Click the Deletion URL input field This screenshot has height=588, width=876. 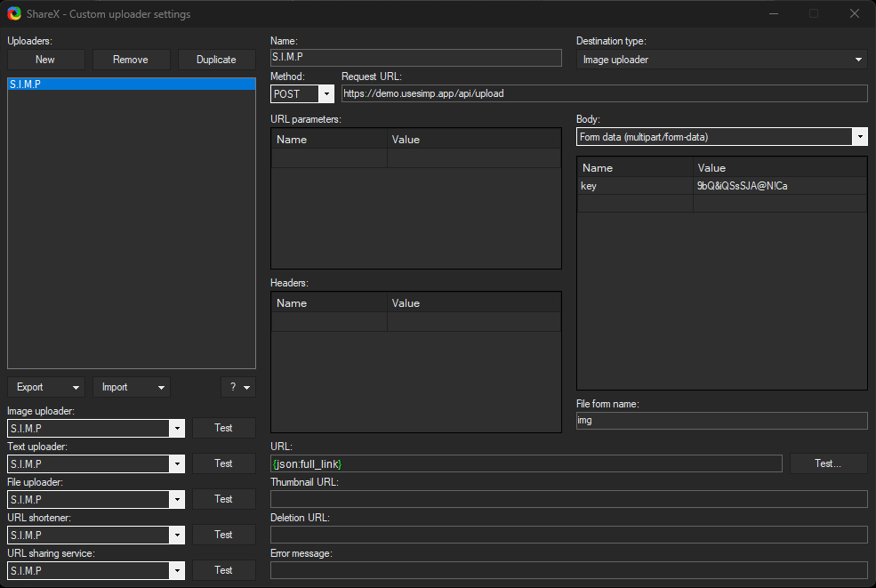[568, 535]
